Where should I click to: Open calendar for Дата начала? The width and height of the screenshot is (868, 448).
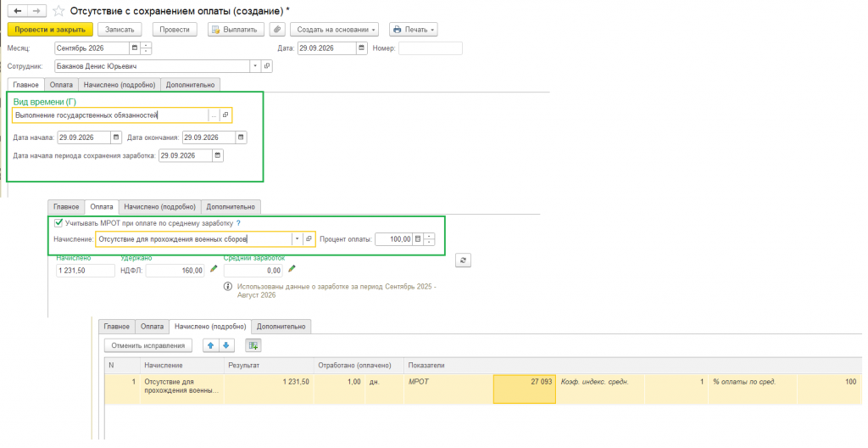click(x=115, y=137)
